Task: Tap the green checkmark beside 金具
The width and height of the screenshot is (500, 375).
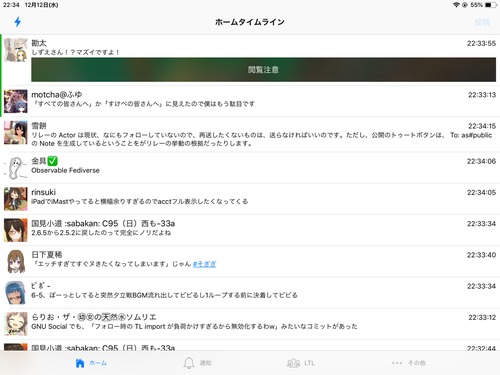Action: point(52,161)
